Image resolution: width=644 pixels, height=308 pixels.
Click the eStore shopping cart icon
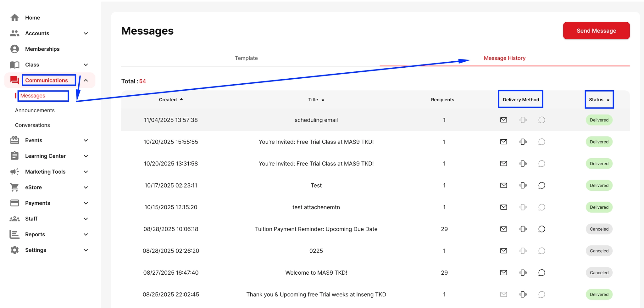tap(14, 187)
